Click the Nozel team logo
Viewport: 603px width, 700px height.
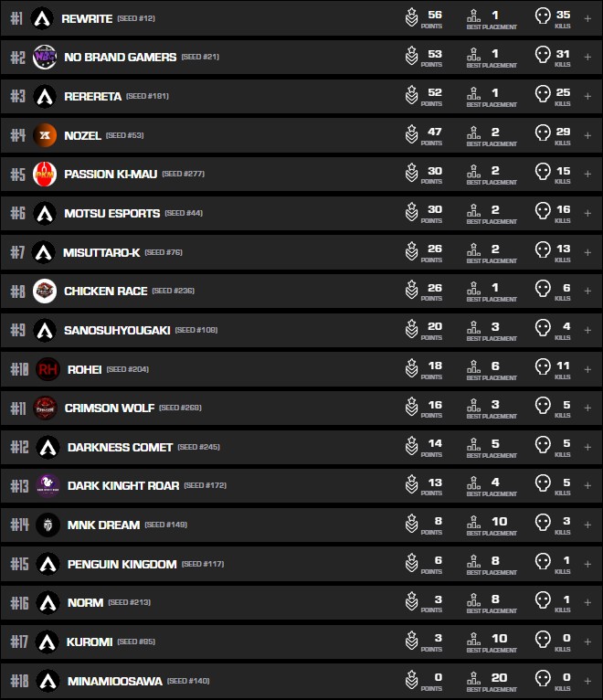tap(45, 135)
